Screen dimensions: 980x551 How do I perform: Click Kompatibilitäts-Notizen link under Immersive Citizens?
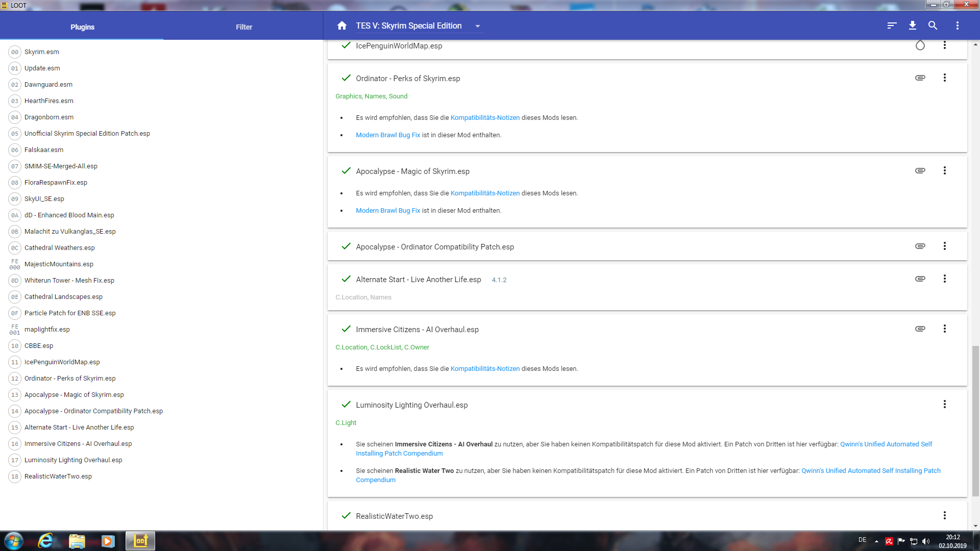click(485, 369)
